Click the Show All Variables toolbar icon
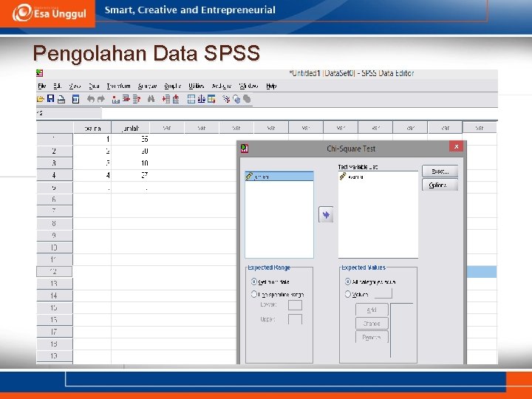532x399 pixels. coord(247,99)
